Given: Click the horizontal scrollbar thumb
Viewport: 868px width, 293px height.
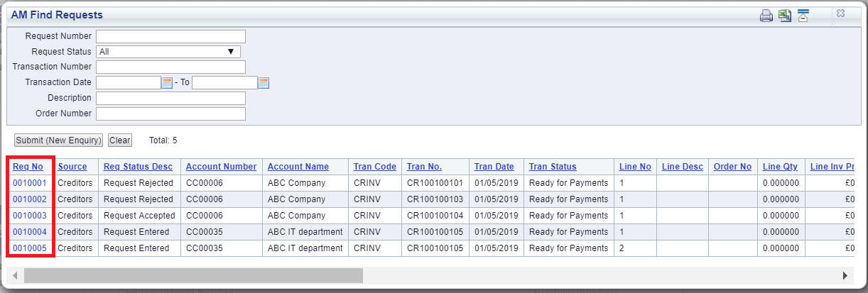Looking at the screenshot, I should [x=193, y=275].
